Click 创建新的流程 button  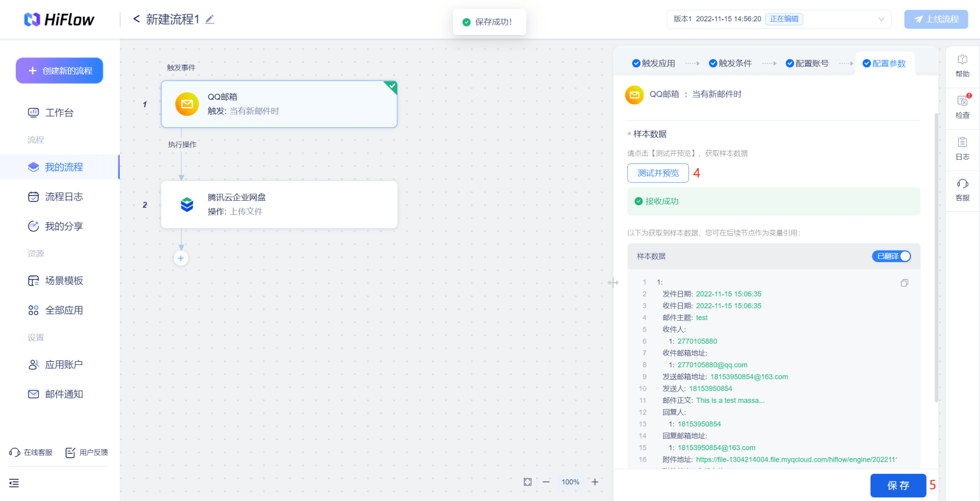coord(59,71)
